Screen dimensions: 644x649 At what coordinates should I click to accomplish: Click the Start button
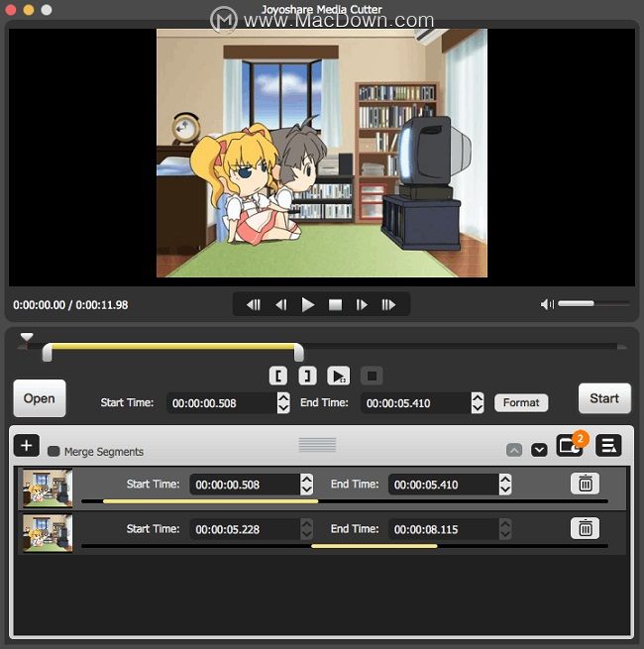pyautogui.click(x=604, y=398)
